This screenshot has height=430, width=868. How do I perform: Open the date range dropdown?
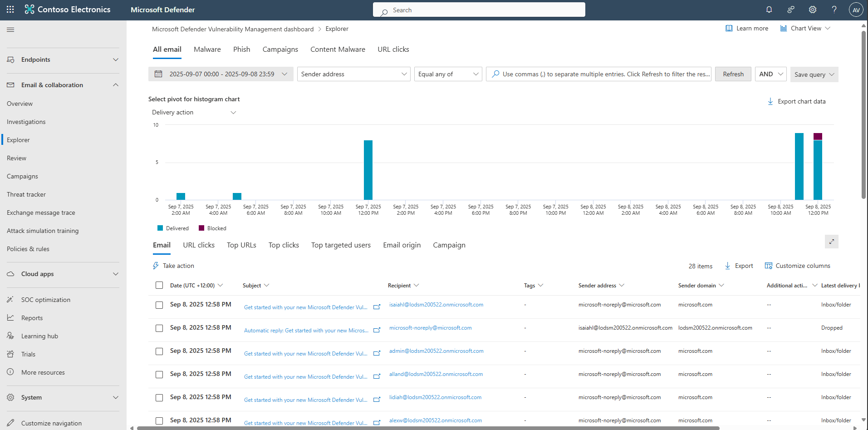pos(221,74)
